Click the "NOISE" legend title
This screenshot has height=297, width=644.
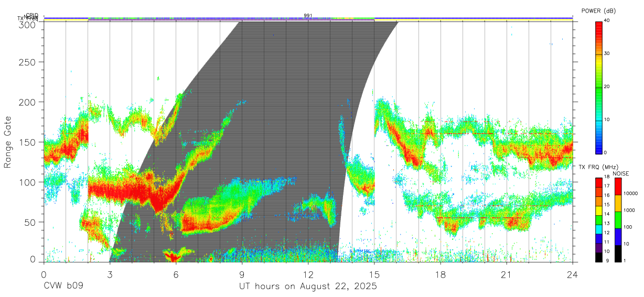coord(620,173)
